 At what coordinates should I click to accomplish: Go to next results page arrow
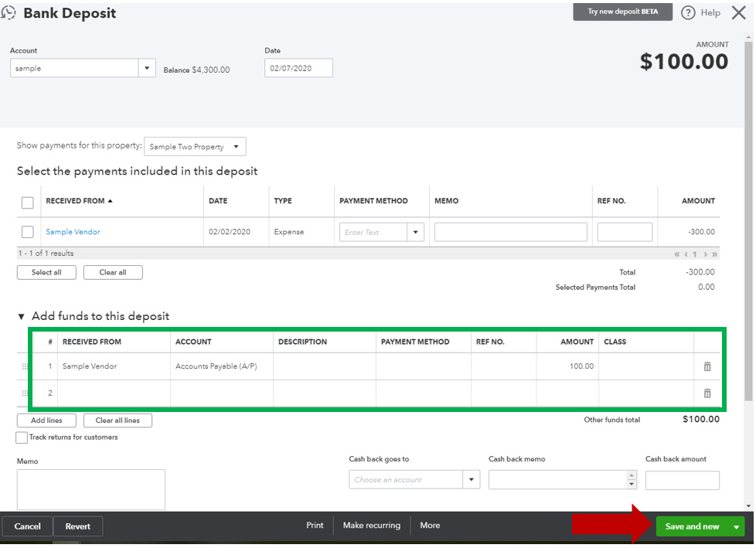[705, 254]
